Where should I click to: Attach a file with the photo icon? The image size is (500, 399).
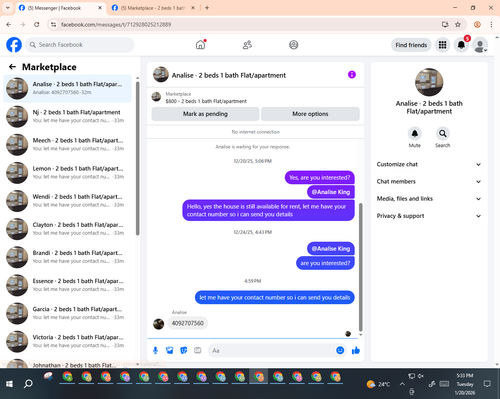(170, 350)
